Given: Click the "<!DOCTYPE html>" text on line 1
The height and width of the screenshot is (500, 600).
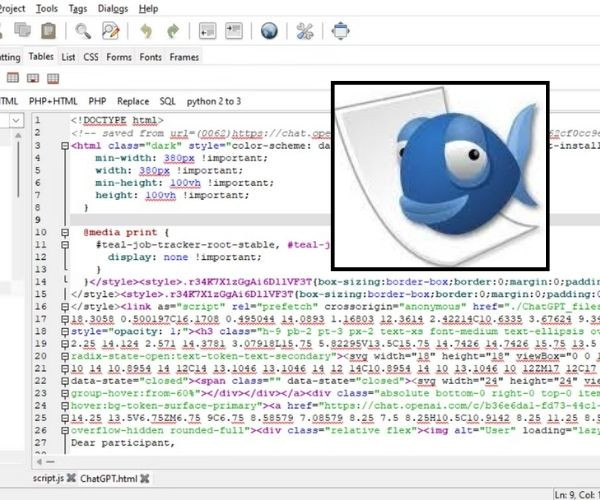Looking at the screenshot, I should (x=117, y=121).
